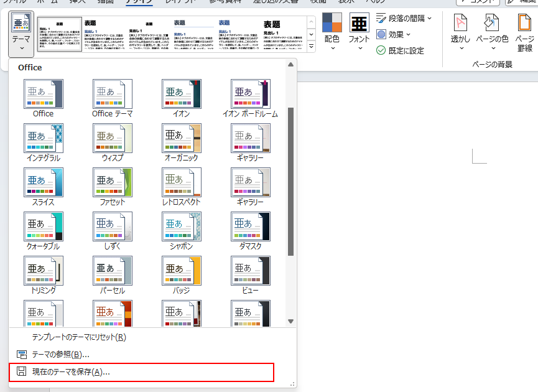Expand the style set gallery more button
Viewport: 538px width, 392px height.
311,46
